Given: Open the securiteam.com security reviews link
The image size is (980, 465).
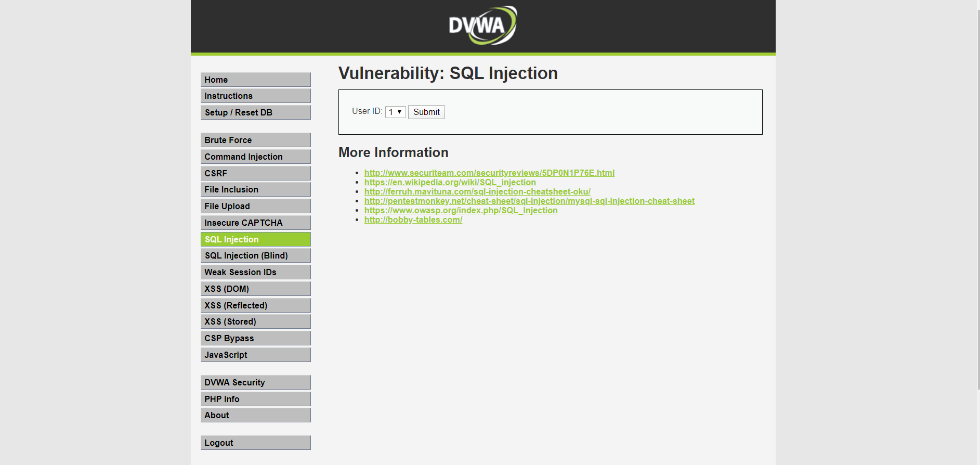Looking at the screenshot, I should click(489, 173).
